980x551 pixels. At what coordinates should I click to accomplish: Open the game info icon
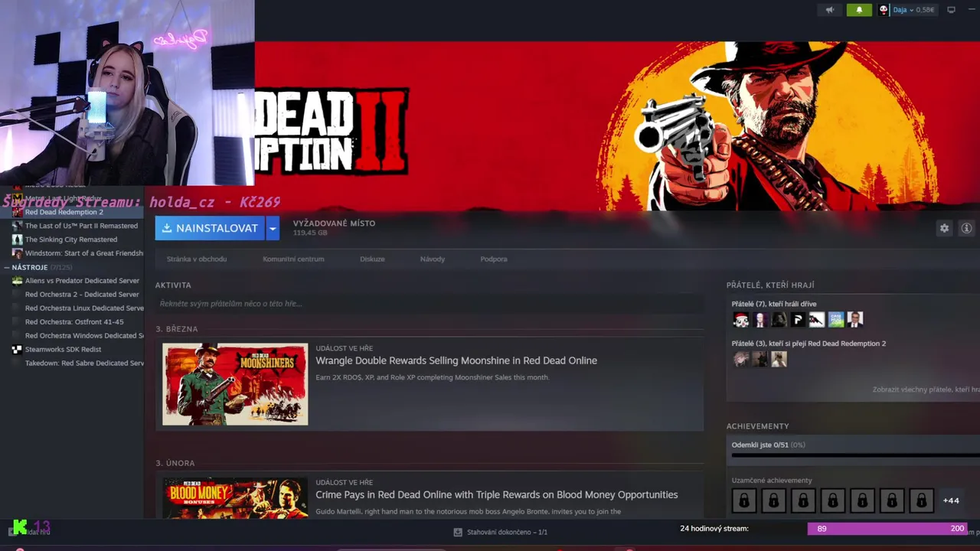coord(966,228)
